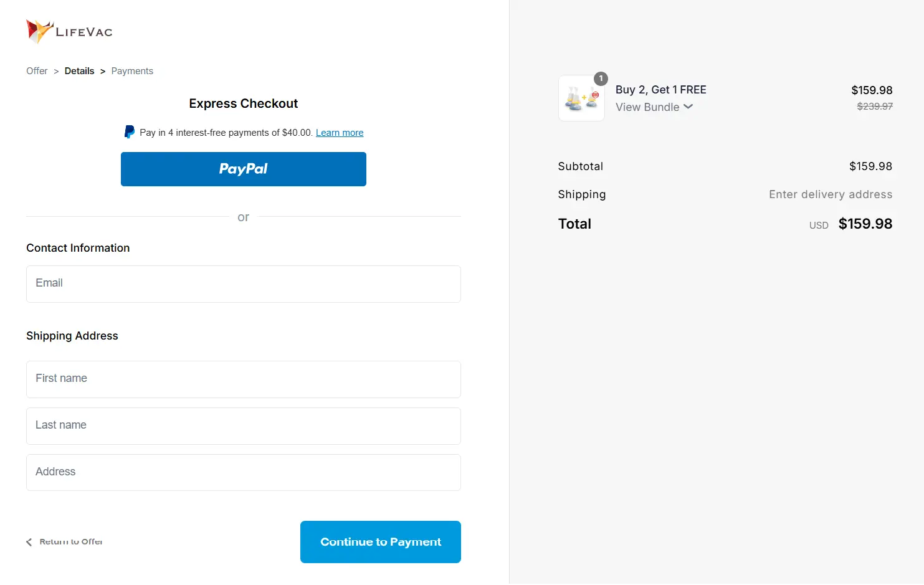Open the Learn more link
Image resolution: width=924 pixels, height=585 pixels.
[340, 132]
